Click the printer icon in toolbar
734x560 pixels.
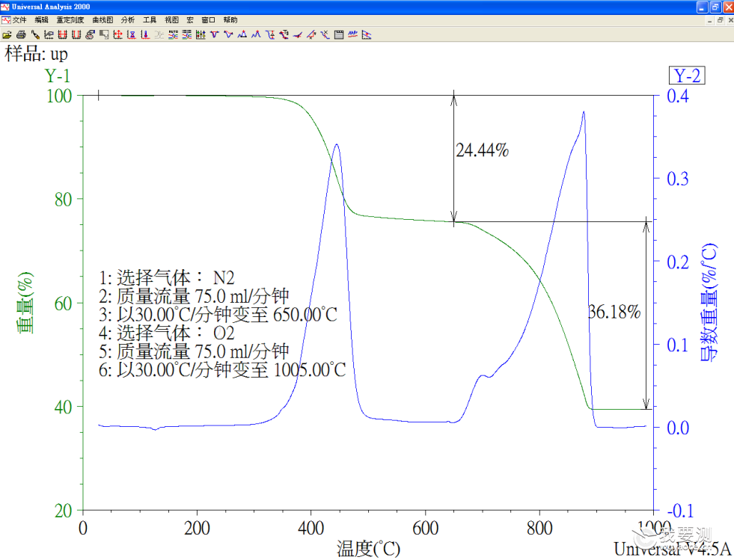(21, 34)
